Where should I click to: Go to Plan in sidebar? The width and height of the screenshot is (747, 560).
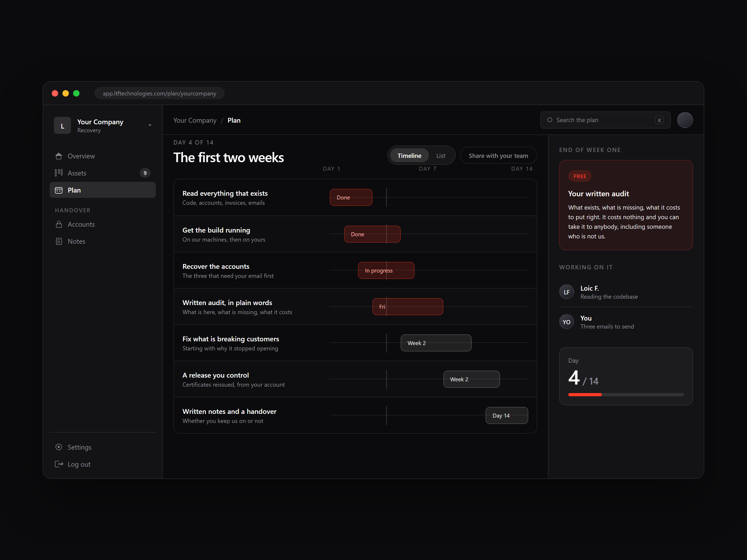click(x=103, y=190)
